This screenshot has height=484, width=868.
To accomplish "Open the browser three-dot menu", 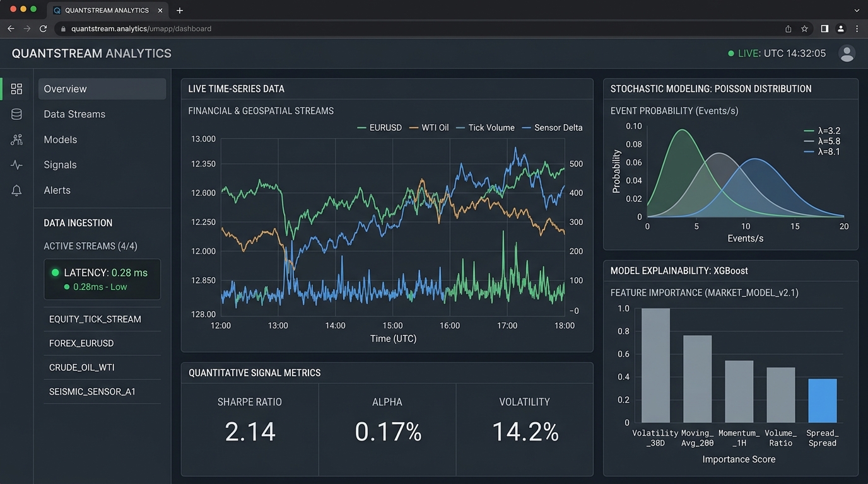I will [x=857, y=28].
